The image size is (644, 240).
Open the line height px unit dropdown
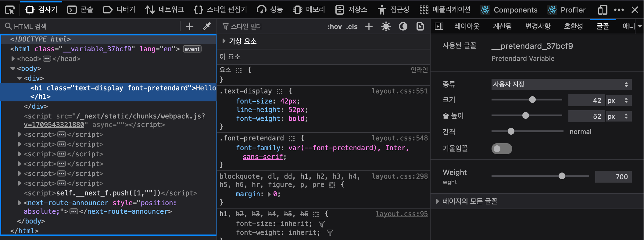619,116
